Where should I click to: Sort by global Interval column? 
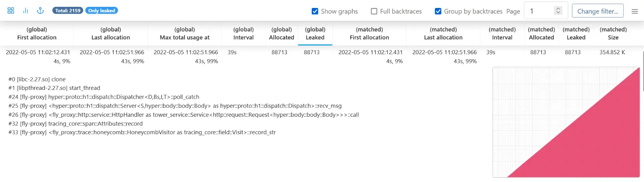click(244, 33)
